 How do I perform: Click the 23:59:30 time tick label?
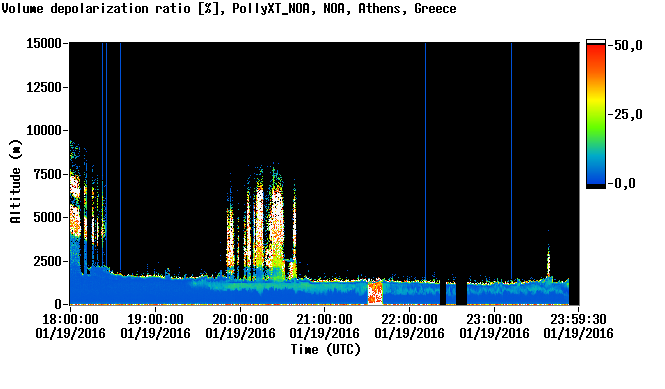578,319
